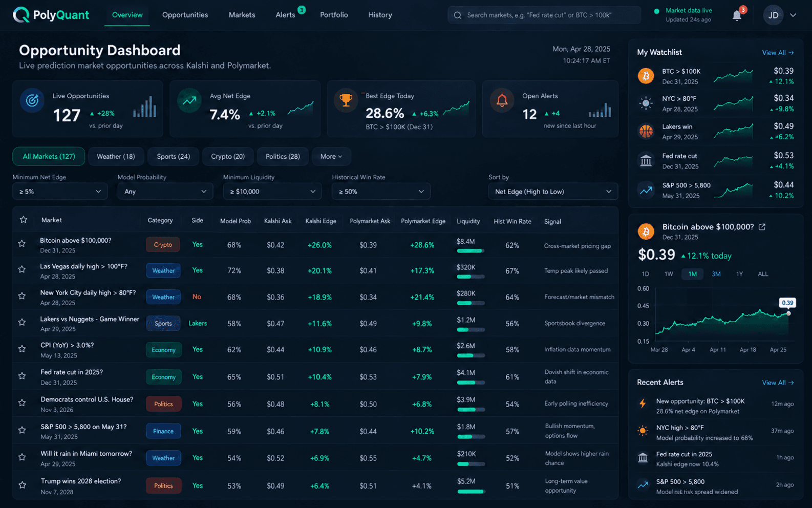Screen dimensions: 812x508
Task: View All Recent Alerts
Action: click(778, 383)
